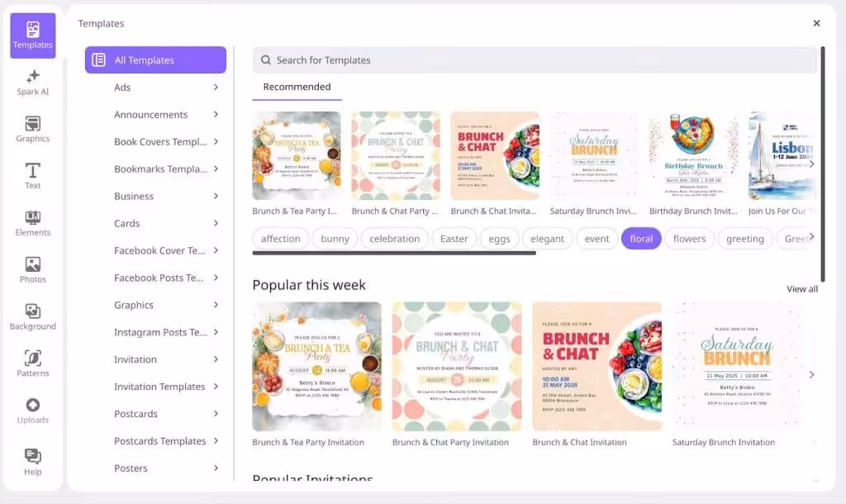Viewport: 846px width, 504px height.
Task: Open the Photos panel
Action: (x=33, y=270)
